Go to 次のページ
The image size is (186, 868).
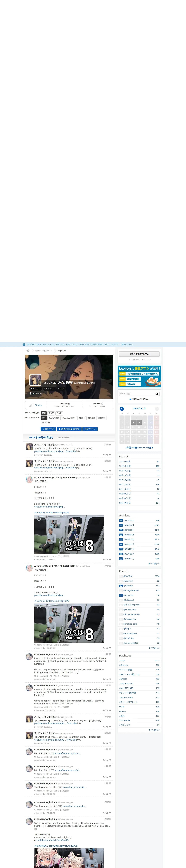pos(90,429)
